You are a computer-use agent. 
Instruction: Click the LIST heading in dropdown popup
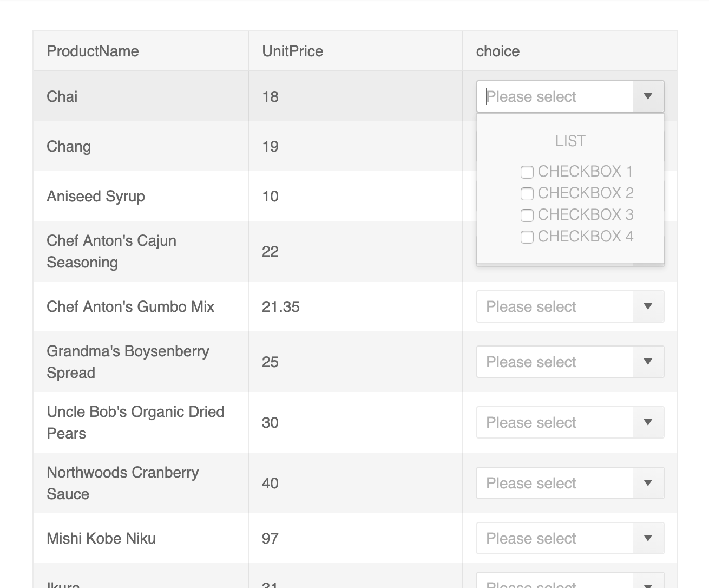coord(570,141)
